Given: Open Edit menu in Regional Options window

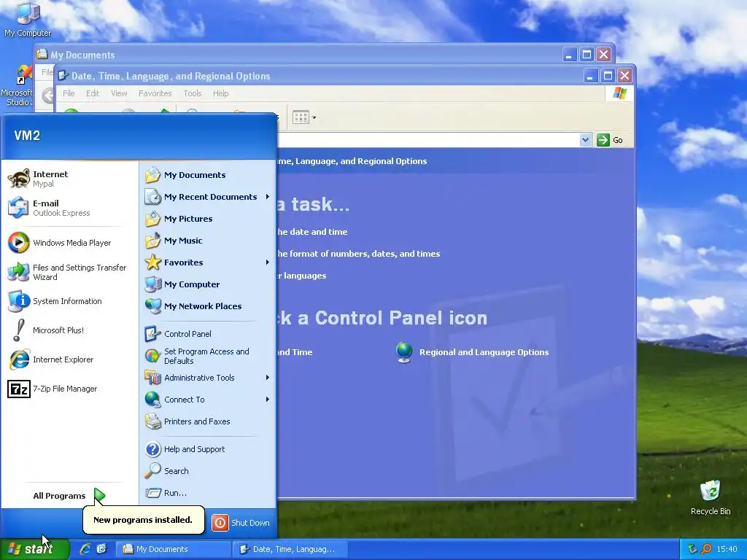Looking at the screenshot, I should coord(93,93).
